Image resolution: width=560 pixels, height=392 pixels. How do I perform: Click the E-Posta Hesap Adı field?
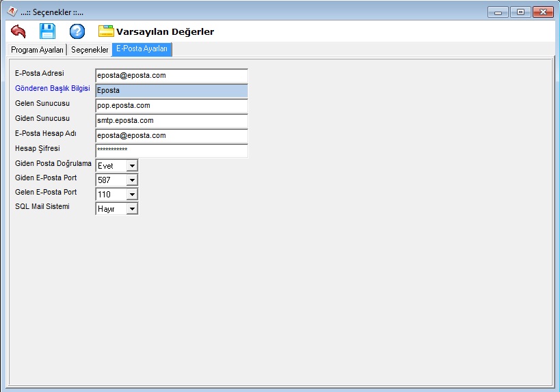(171, 136)
